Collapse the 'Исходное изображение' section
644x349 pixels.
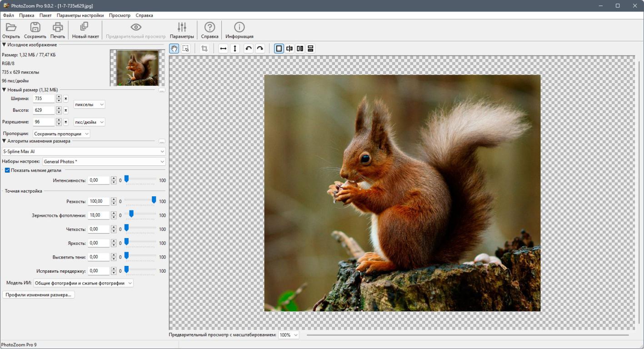4,45
